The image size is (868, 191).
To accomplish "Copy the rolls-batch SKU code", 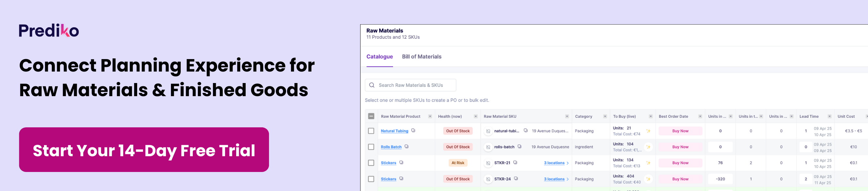I will click(x=519, y=146).
